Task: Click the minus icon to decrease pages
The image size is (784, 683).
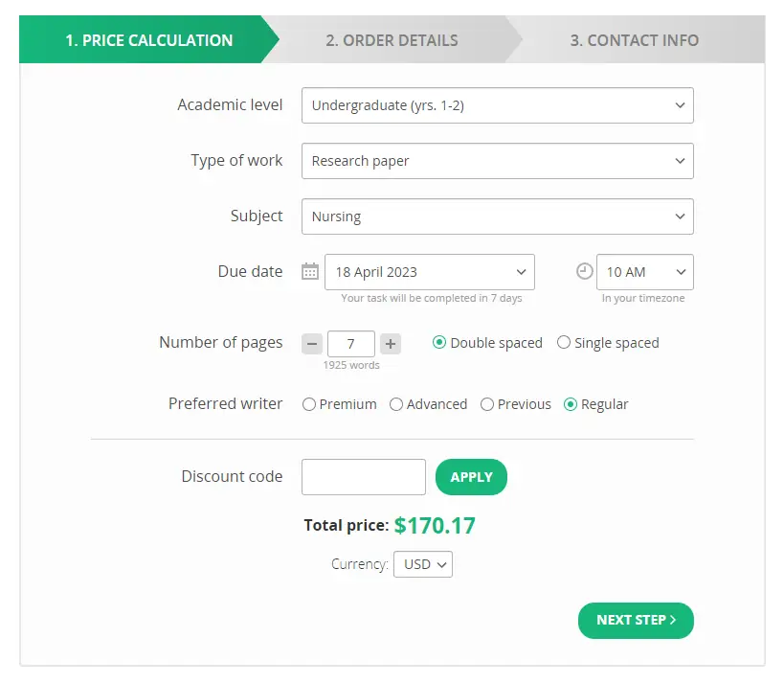Action: pos(311,342)
